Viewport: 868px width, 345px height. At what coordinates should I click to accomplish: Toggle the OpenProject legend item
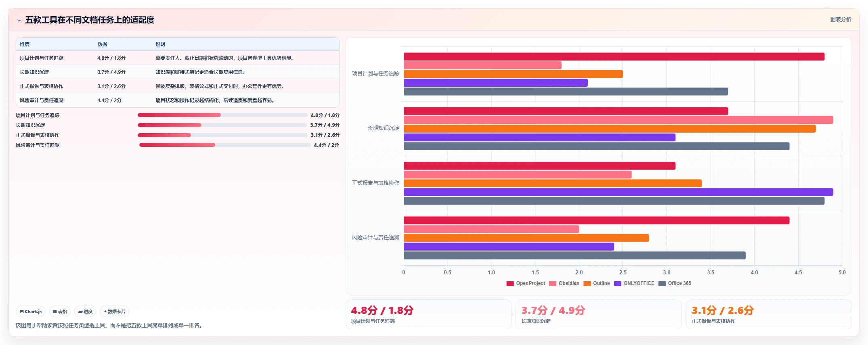click(x=526, y=283)
